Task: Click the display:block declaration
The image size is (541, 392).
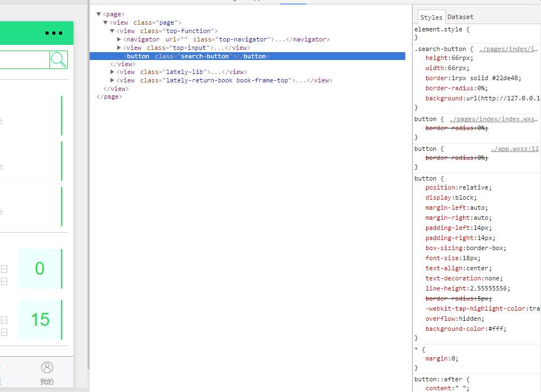Action: click(x=451, y=197)
